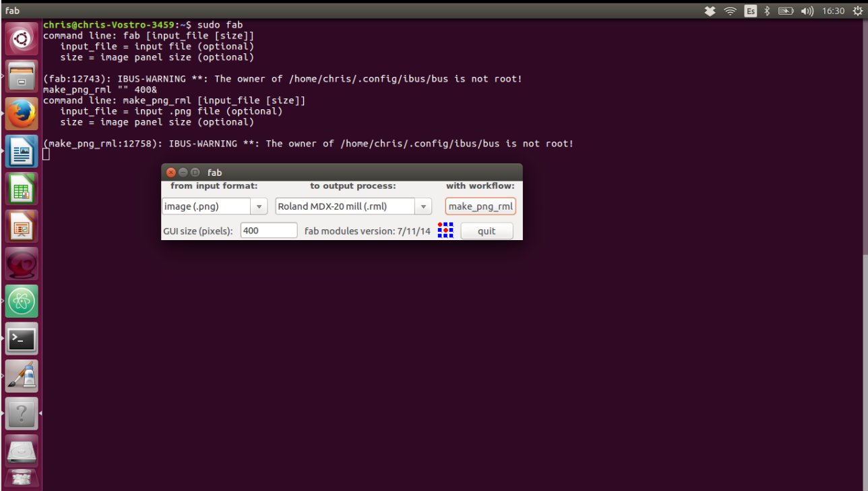This screenshot has height=491, width=868.
Task: Click the make_png_rml workflow button
Action: pyautogui.click(x=480, y=206)
